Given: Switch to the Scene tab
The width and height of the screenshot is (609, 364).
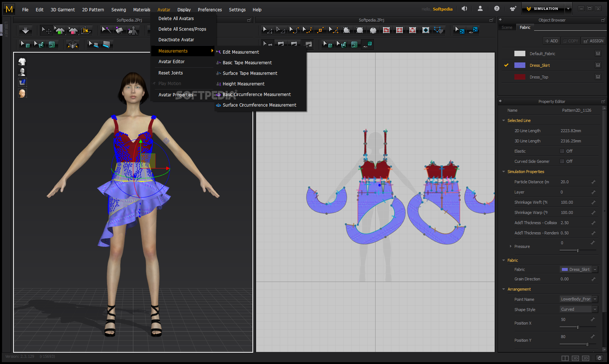Looking at the screenshot, I should 507,27.
